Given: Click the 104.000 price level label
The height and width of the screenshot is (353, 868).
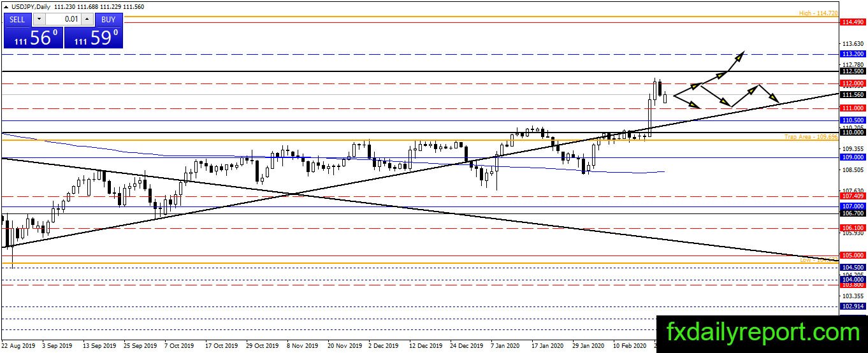Looking at the screenshot, I should [x=853, y=279].
